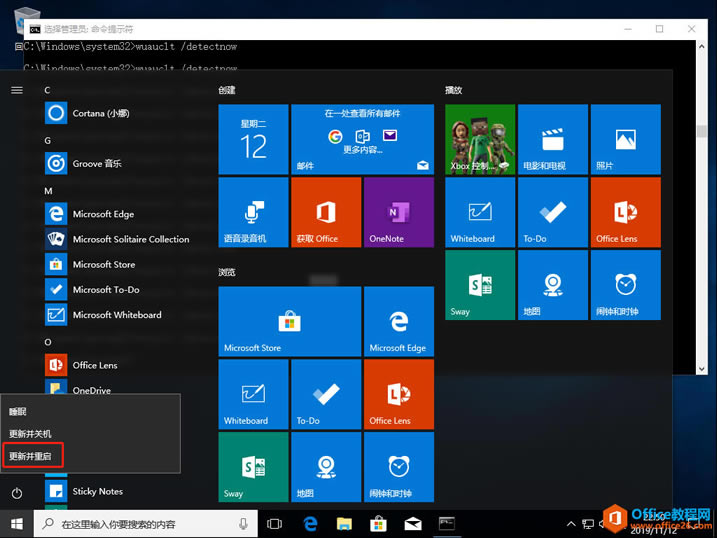Open Microsoft Solitaire Collection

coord(117,239)
